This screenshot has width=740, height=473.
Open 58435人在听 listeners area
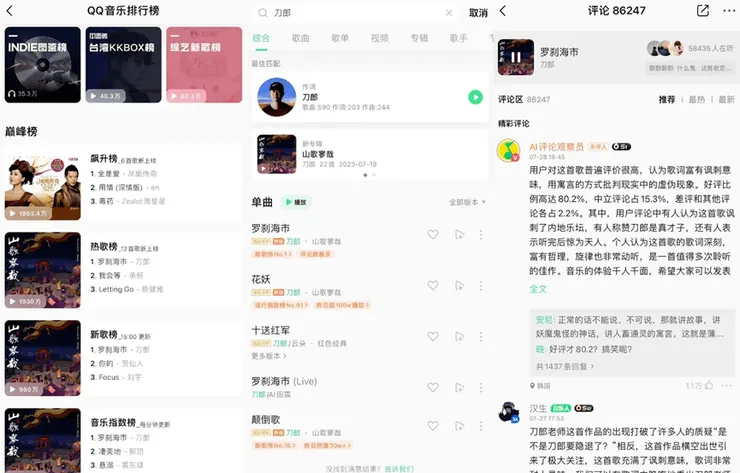click(690, 49)
